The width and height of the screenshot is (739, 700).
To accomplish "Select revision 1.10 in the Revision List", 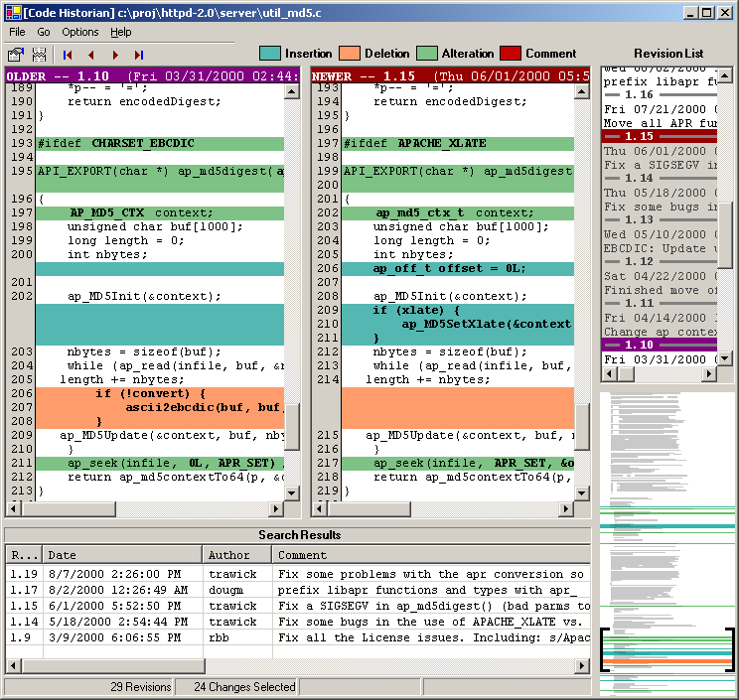I will pos(660,345).
